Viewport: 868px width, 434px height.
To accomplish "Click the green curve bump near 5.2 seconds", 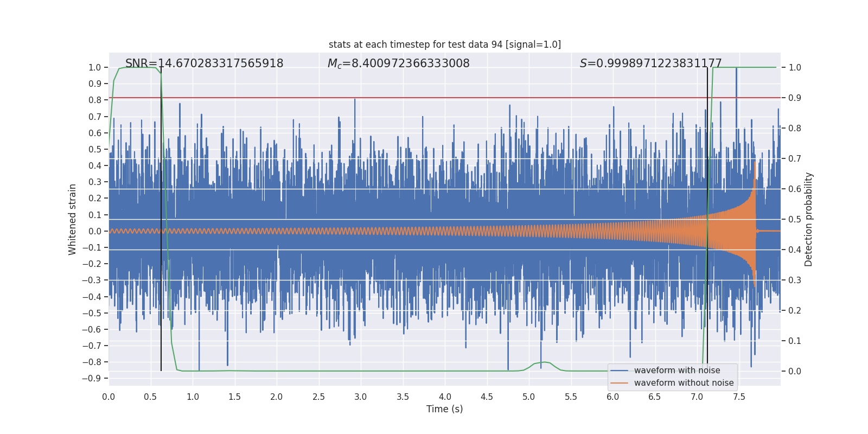I will [544, 362].
